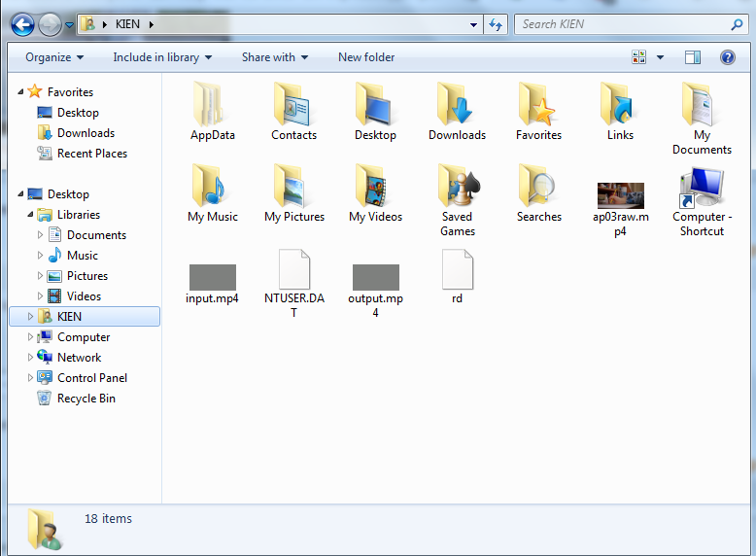The width and height of the screenshot is (756, 556).
Task: Open the Links folder
Action: [x=620, y=112]
